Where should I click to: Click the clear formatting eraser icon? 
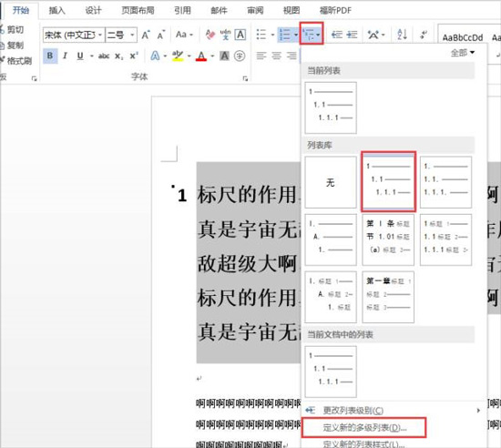coord(210,35)
